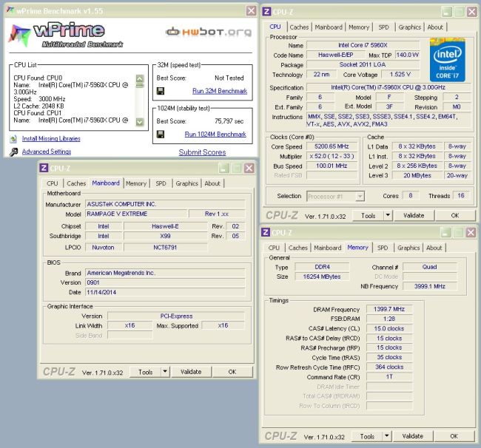The image size is (481, 448).
Task: Open the Advanced Settings link
Action: [x=47, y=152]
